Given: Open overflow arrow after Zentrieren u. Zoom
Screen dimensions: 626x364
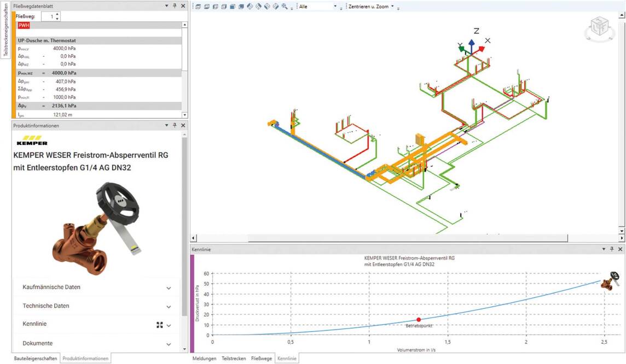Looking at the screenshot, I should pyautogui.click(x=398, y=8).
